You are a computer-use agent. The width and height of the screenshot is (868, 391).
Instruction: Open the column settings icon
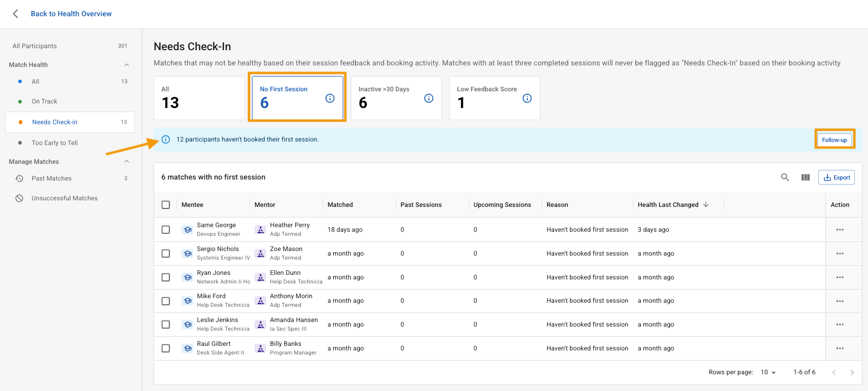coord(805,177)
